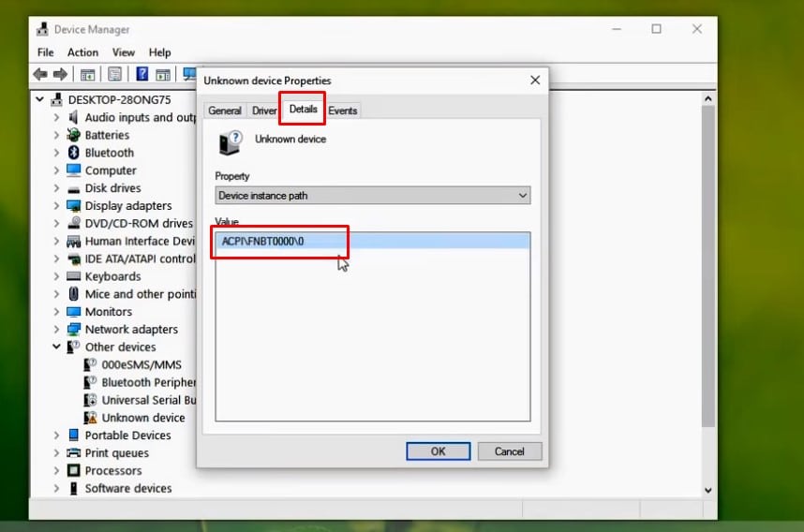Click the Print queues printer icon
Image resolution: width=804 pixels, height=532 pixels.
pos(74,453)
